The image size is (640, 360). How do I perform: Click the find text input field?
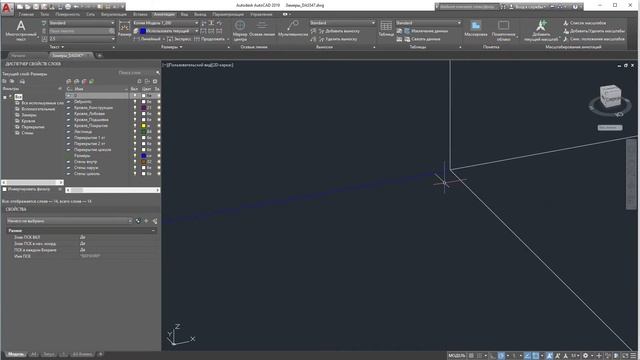tap(78, 31)
